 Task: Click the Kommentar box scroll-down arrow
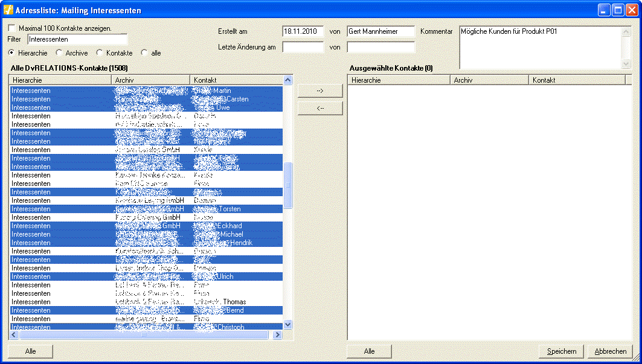(x=626, y=63)
